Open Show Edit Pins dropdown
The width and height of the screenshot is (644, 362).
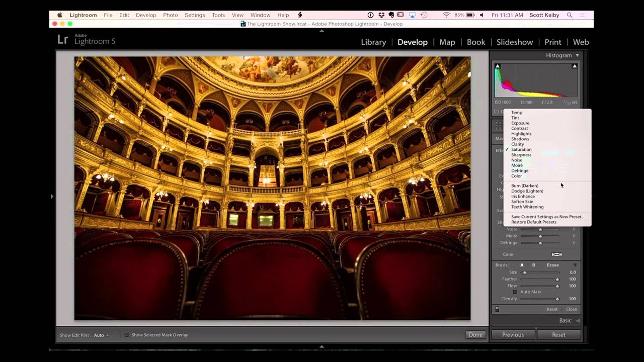click(x=101, y=335)
